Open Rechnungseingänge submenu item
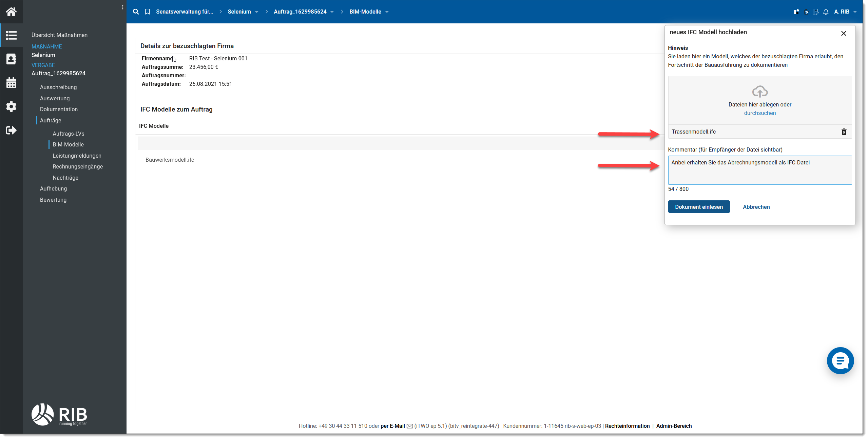This screenshot has height=439, width=868. point(77,166)
